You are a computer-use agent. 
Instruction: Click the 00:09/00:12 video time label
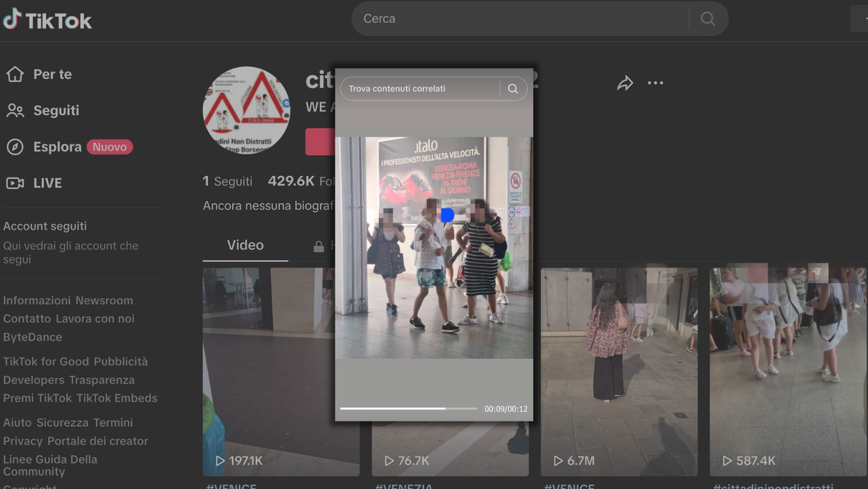pos(506,409)
